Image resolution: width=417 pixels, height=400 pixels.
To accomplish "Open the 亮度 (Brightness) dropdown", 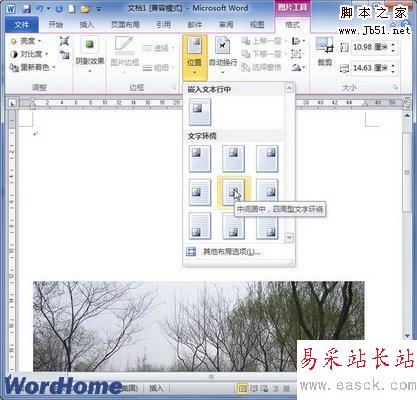I will click(27, 41).
